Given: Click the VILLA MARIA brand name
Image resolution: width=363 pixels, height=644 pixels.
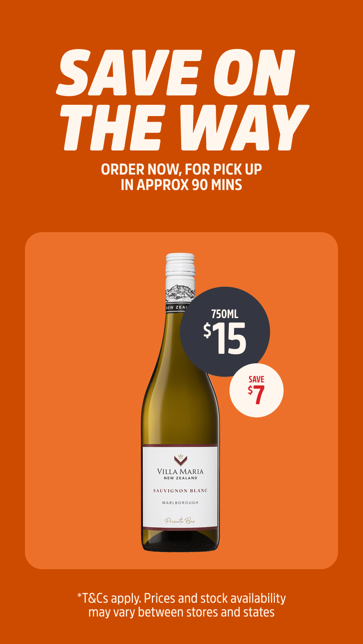Looking at the screenshot, I should (180, 471).
